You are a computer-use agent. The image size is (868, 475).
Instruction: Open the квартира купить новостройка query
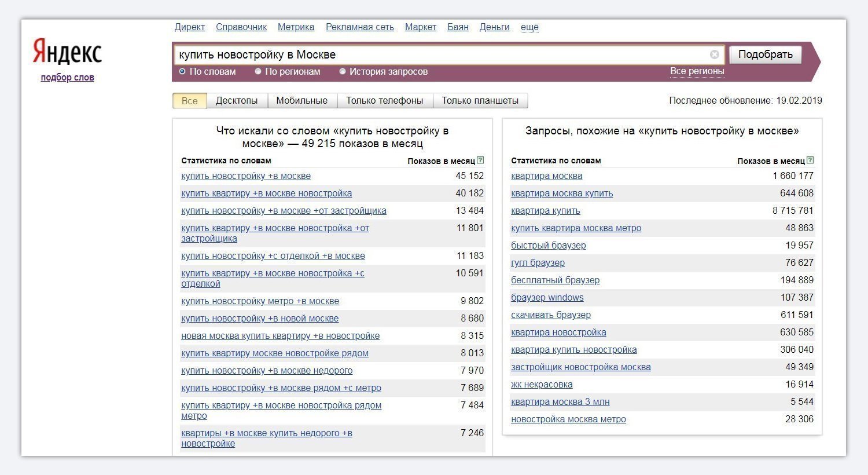coord(574,350)
